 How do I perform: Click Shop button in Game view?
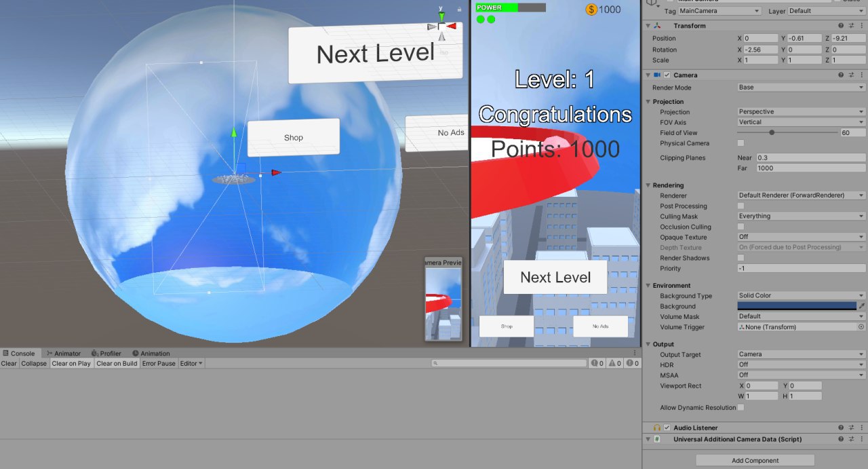[x=507, y=326]
